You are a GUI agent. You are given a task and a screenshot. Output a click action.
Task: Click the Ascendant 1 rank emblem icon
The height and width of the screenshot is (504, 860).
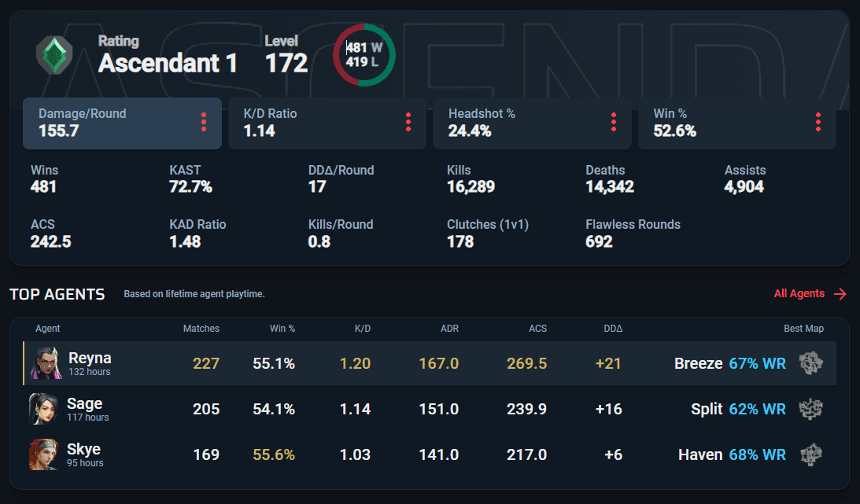[x=54, y=55]
